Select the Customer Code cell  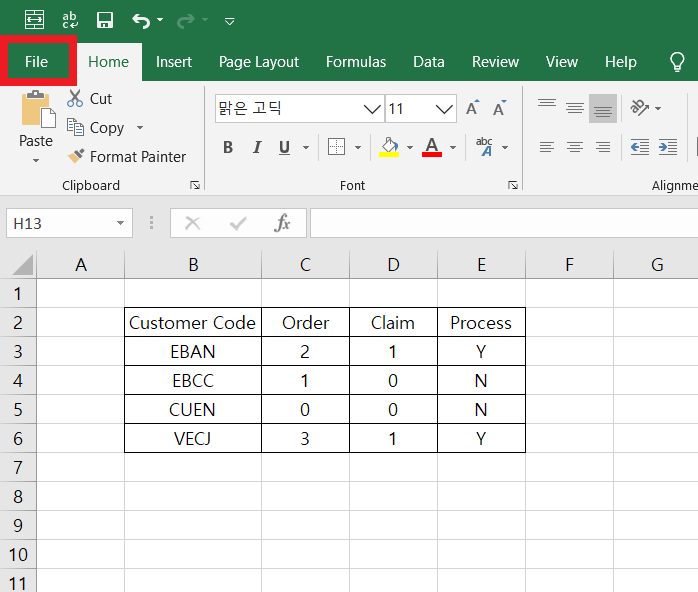click(193, 322)
